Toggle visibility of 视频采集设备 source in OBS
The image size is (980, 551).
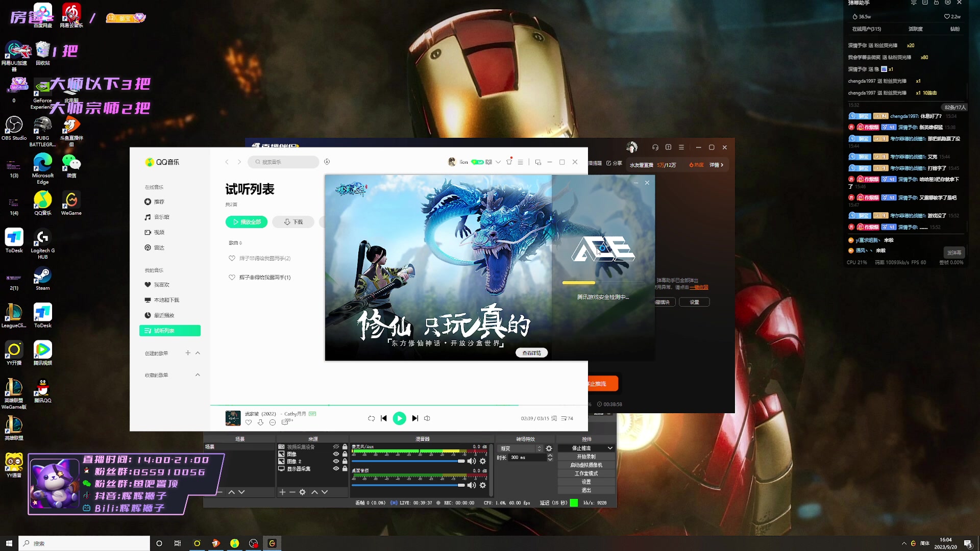click(x=336, y=446)
